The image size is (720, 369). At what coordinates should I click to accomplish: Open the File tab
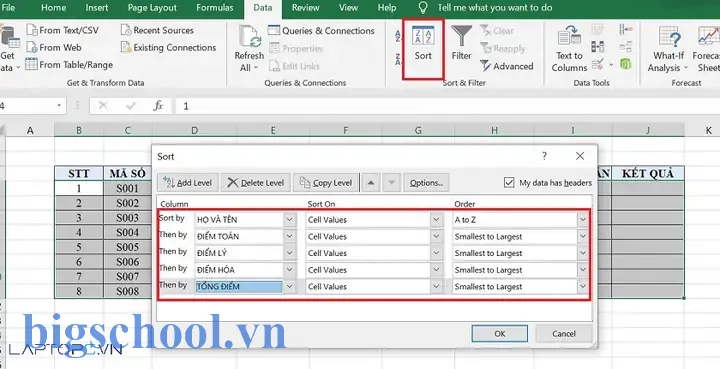9,8
